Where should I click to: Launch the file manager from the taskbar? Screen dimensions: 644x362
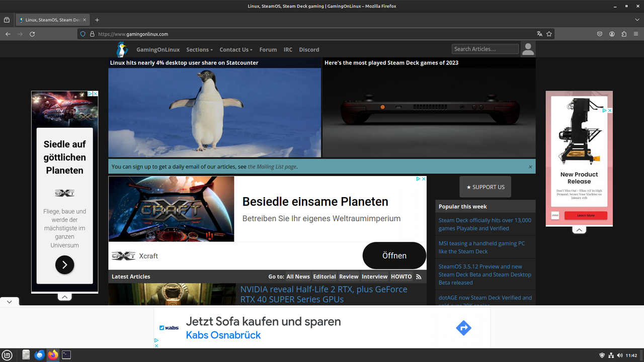(26, 355)
